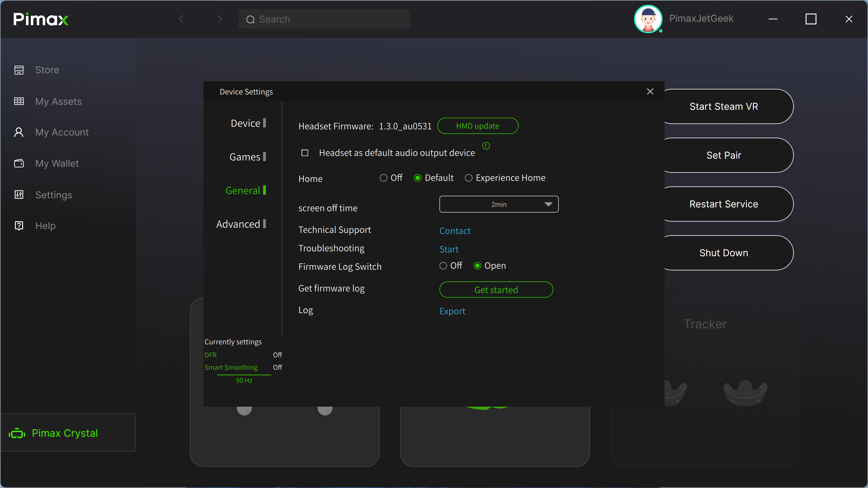
Task: Select Experience Home radio button
Action: tap(469, 178)
